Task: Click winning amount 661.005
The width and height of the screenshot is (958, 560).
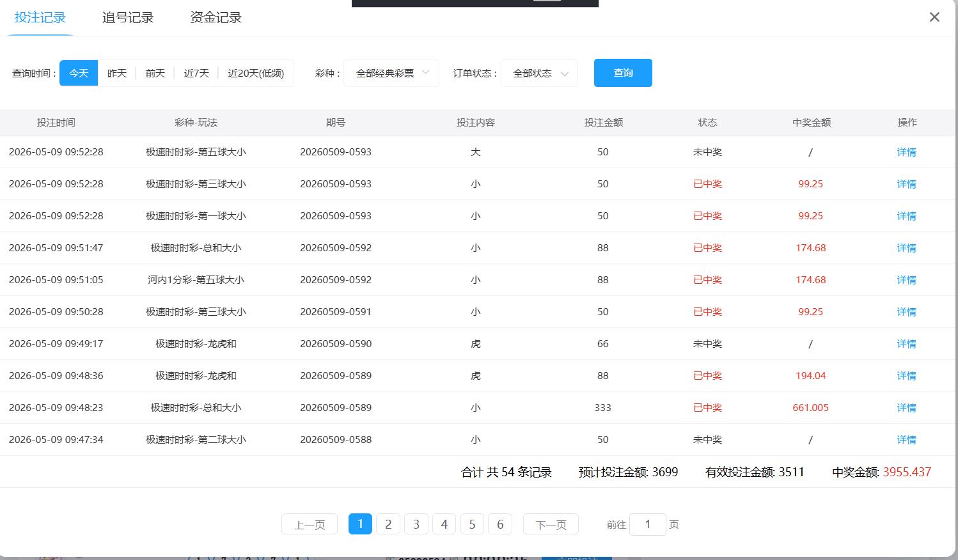Action: (810, 408)
